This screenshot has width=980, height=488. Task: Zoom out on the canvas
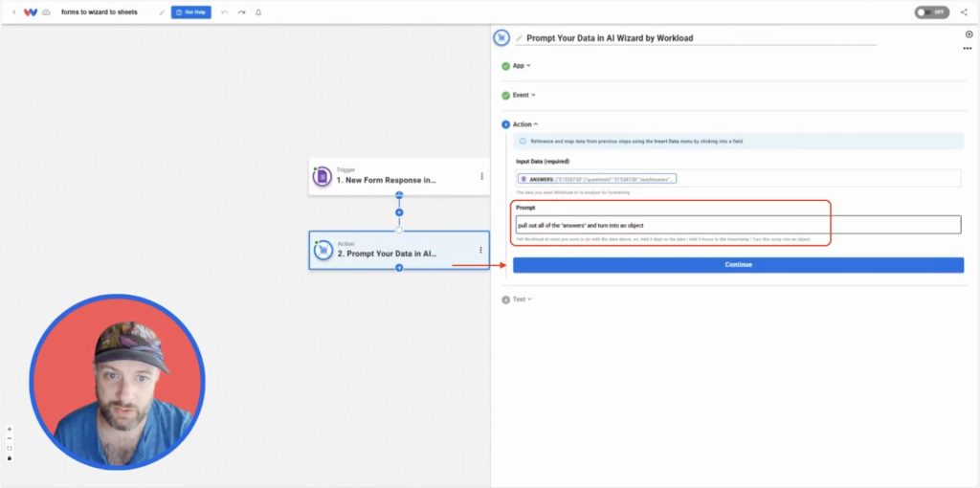(10, 438)
